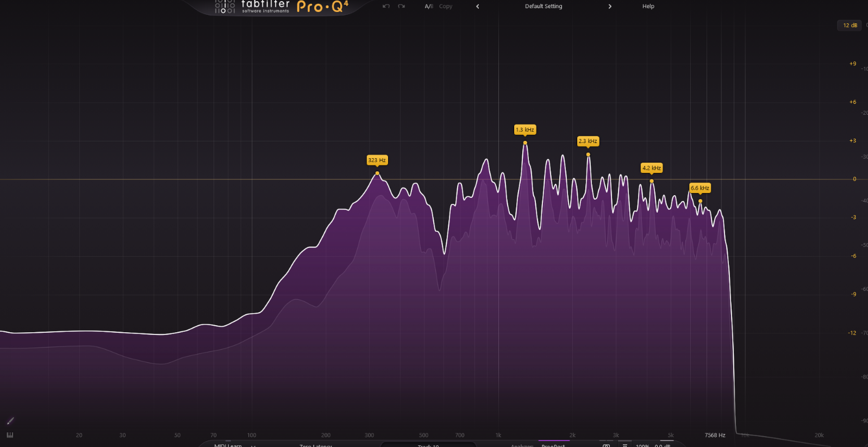Open the Help menu
The height and width of the screenshot is (447, 868).
click(648, 7)
